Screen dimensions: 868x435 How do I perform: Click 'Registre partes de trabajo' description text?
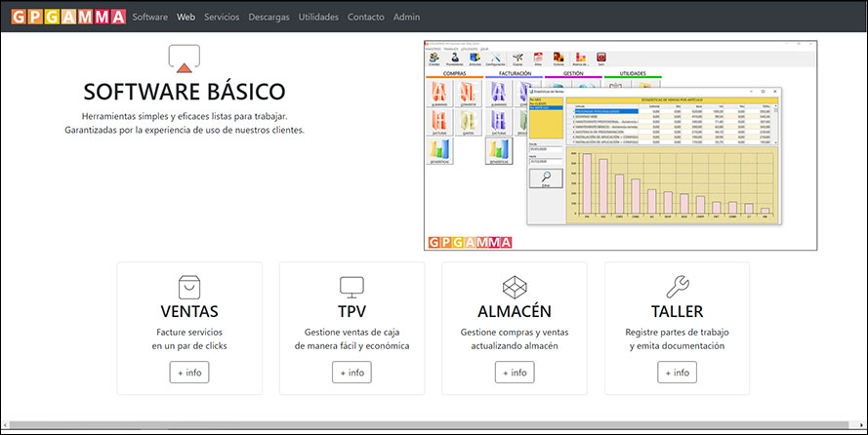677,333
